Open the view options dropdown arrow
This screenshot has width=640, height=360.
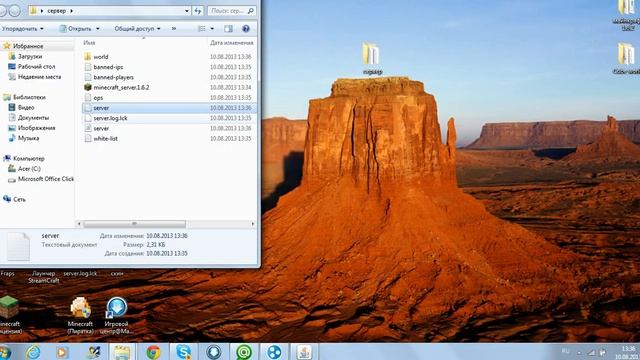(212, 29)
